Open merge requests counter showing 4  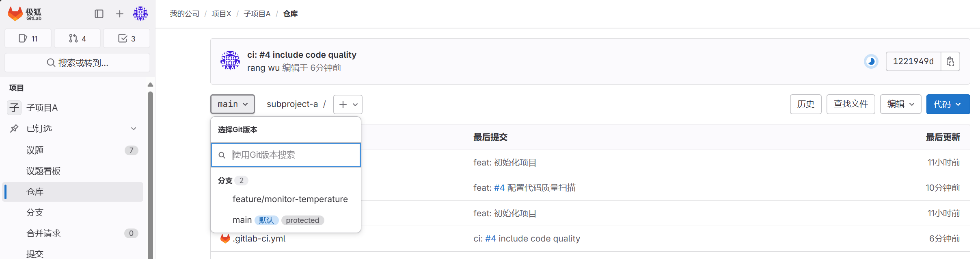coord(77,39)
